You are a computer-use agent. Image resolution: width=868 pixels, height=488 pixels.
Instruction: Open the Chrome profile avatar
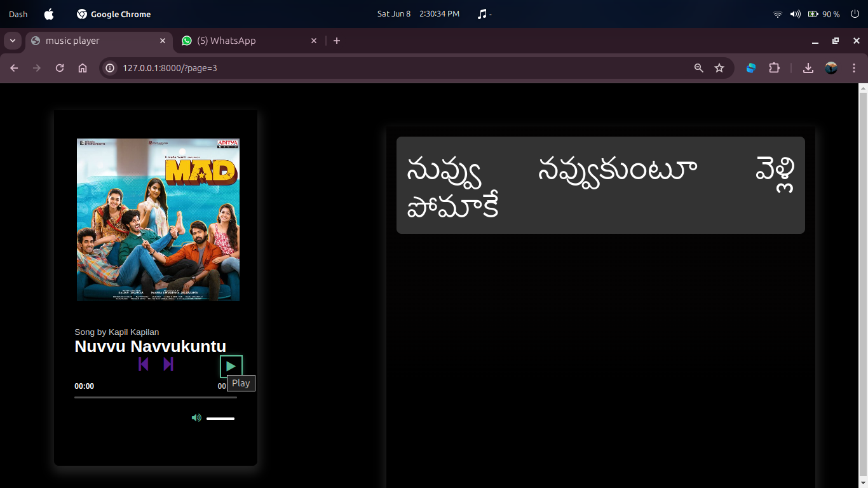831,68
